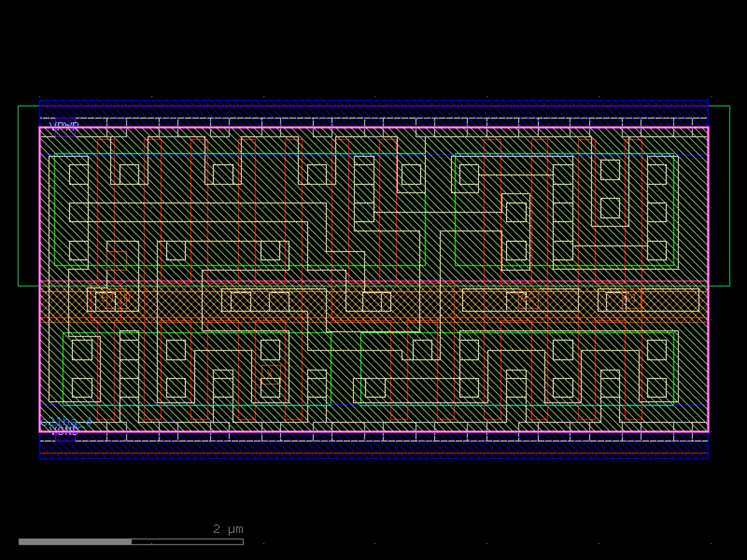
Task: Select the o21ba_4 cell name text
Action: (66, 422)
